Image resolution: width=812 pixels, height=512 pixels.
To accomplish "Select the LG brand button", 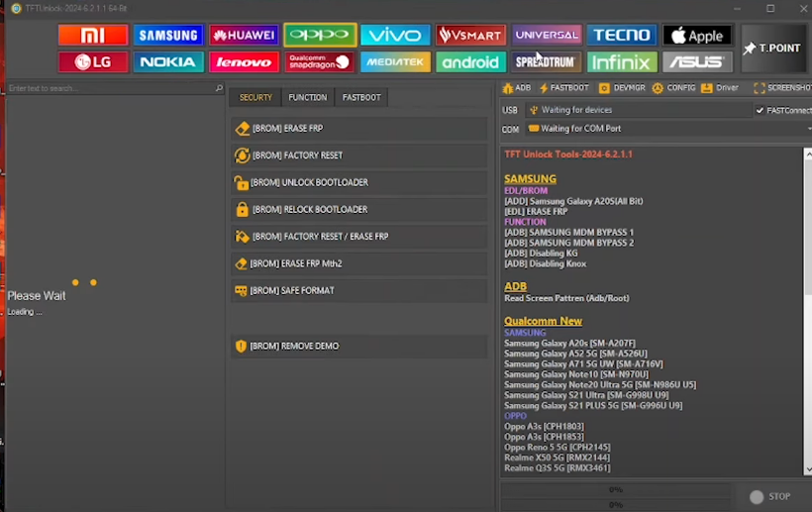I will (93, 62).
